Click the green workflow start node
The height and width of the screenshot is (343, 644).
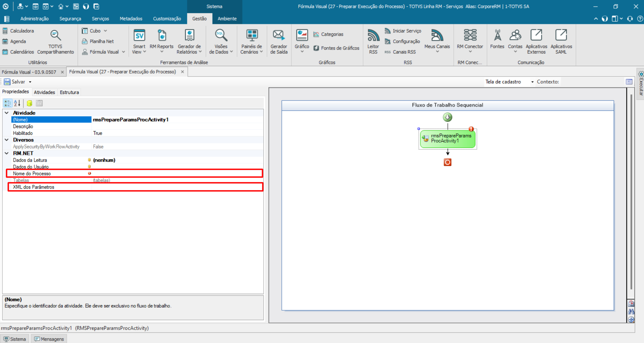(447, 117)
